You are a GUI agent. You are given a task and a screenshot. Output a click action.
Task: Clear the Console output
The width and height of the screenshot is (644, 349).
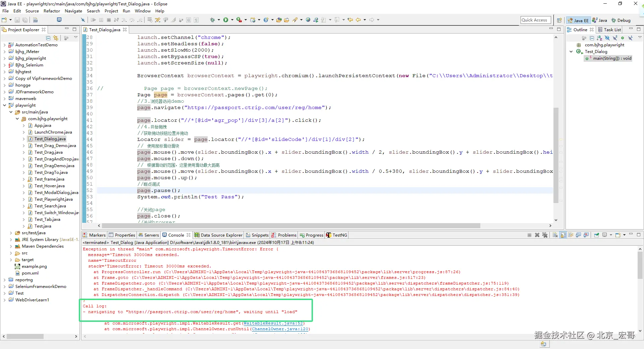pyautogui.click(x=555, y=235)
